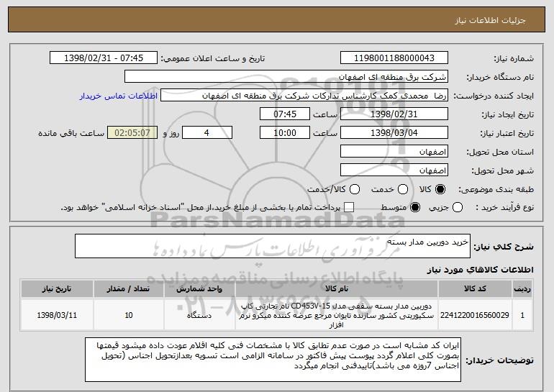Click the نوع فرآیند خرید label

coord(505,207)
